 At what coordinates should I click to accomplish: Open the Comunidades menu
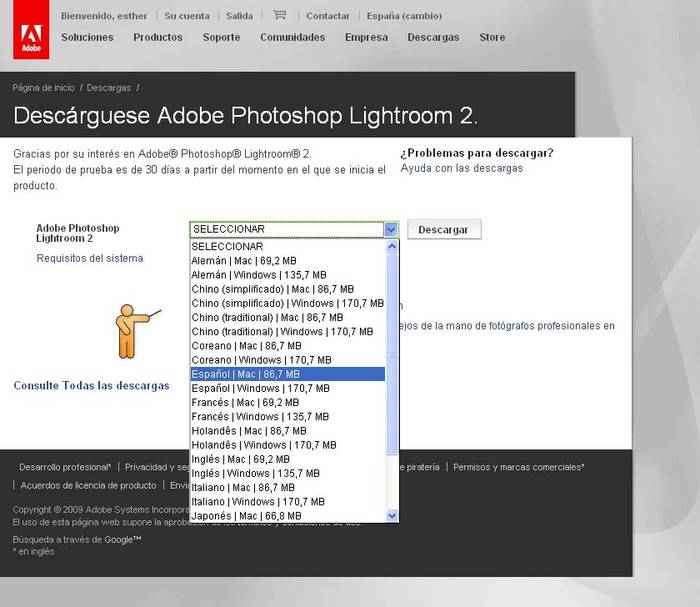pyautogui.click(x=293, y=37)
